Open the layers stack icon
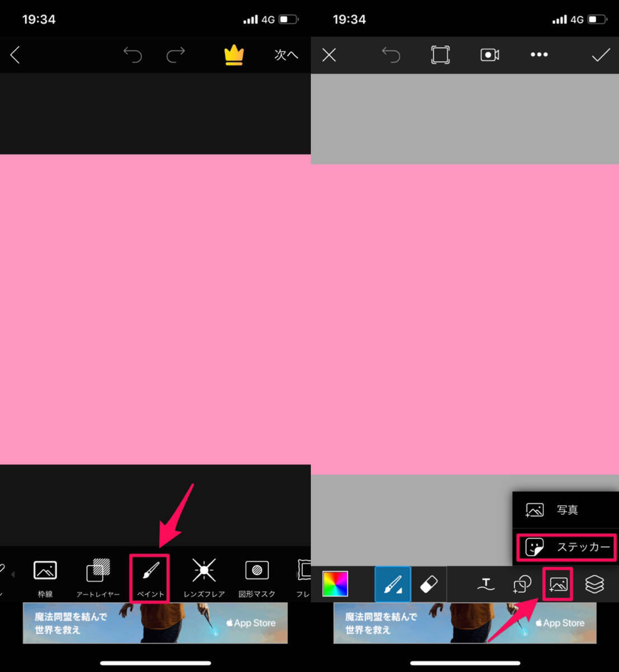 coord(594,585)
